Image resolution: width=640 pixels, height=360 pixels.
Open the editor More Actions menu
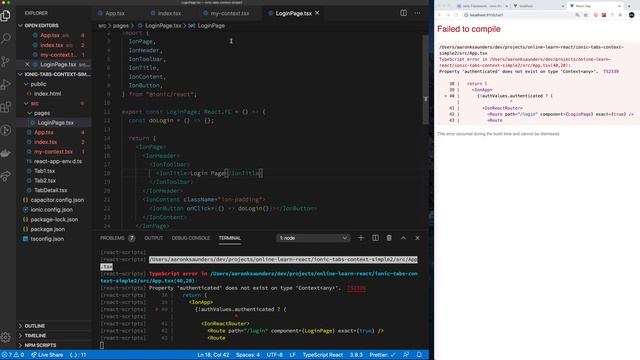tap(417, 13)
